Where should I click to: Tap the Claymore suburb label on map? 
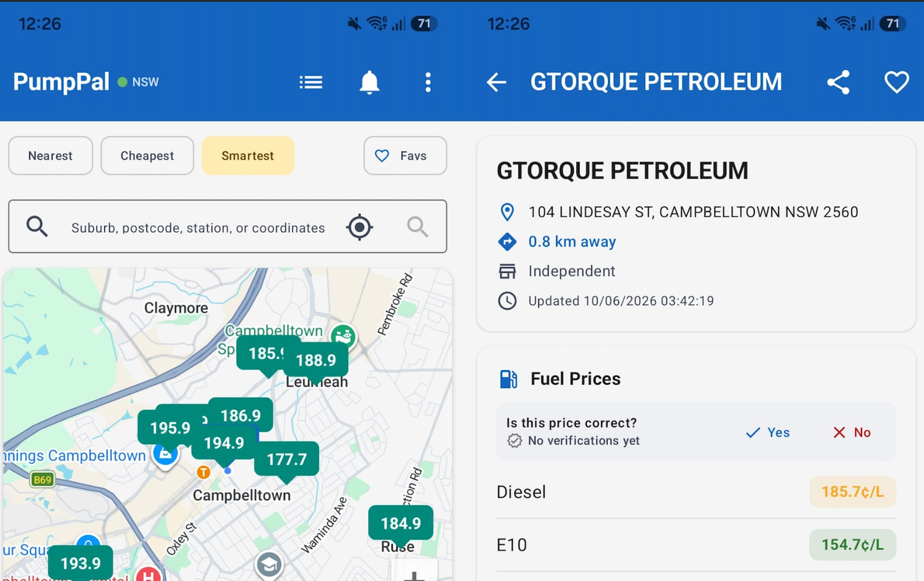tap(176, 308)
